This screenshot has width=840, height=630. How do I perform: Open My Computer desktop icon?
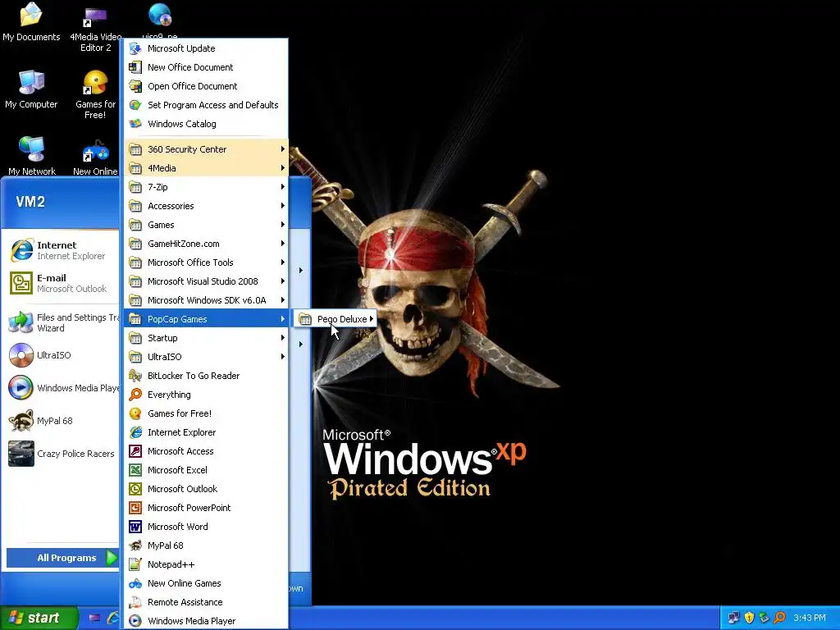coord(31,89)
